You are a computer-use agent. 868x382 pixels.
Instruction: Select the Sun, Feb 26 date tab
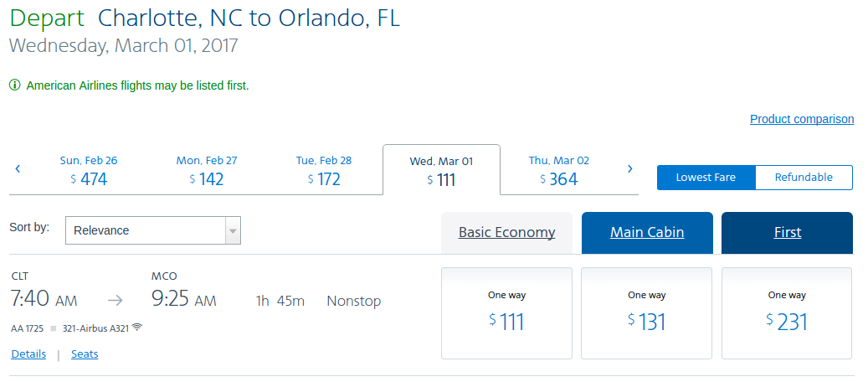89,169
